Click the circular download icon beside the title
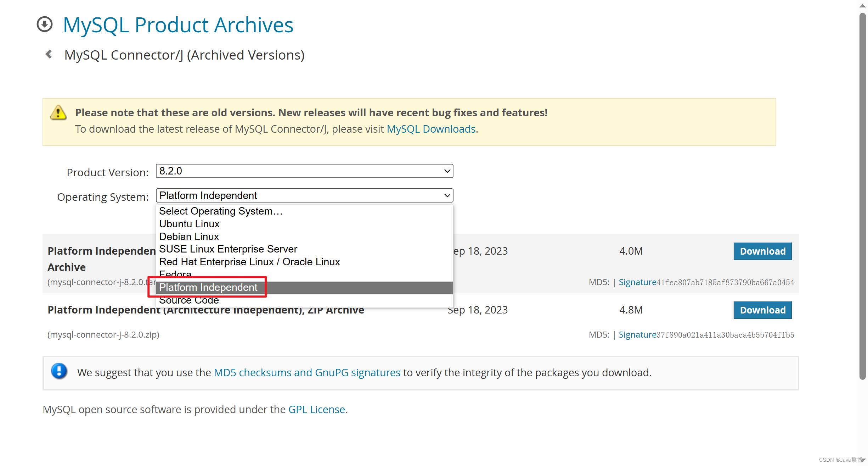 coord(45,24)
